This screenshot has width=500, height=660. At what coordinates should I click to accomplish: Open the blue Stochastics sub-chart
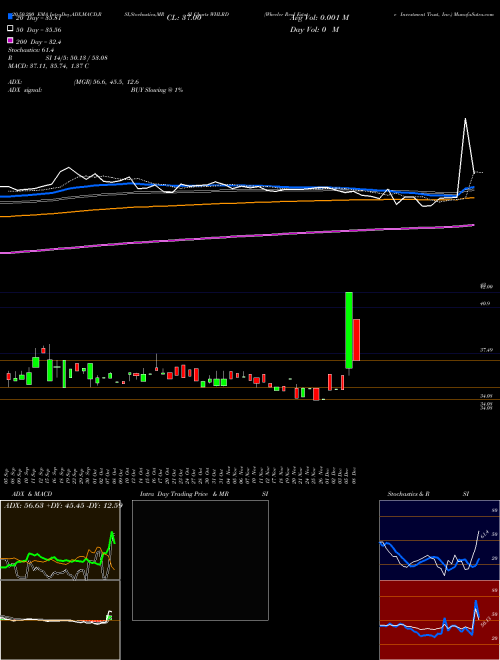[x=439, y=540]
